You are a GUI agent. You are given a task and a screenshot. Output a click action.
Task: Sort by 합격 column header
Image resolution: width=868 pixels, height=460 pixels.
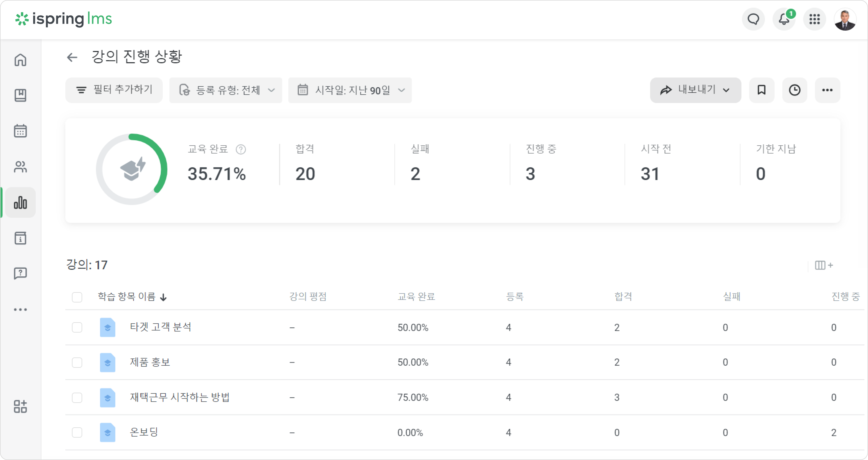pyautogui.click(x=623, y=297)
